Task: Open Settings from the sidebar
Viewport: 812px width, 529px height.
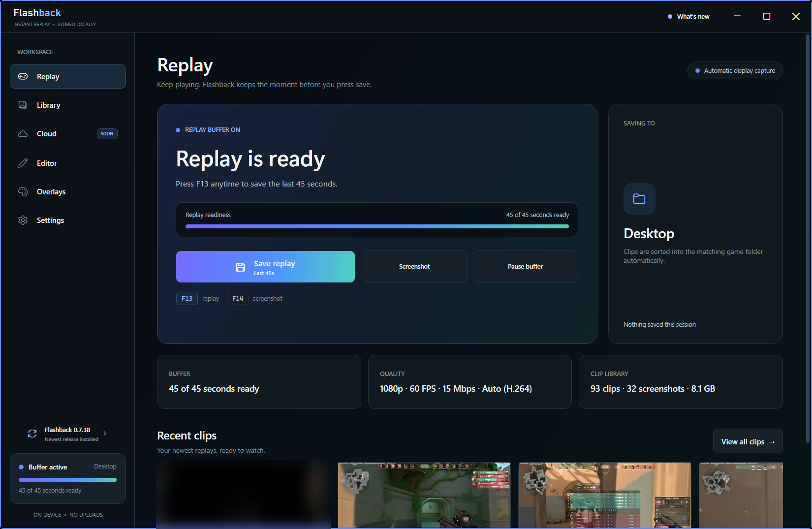Action: pos(68,220)
